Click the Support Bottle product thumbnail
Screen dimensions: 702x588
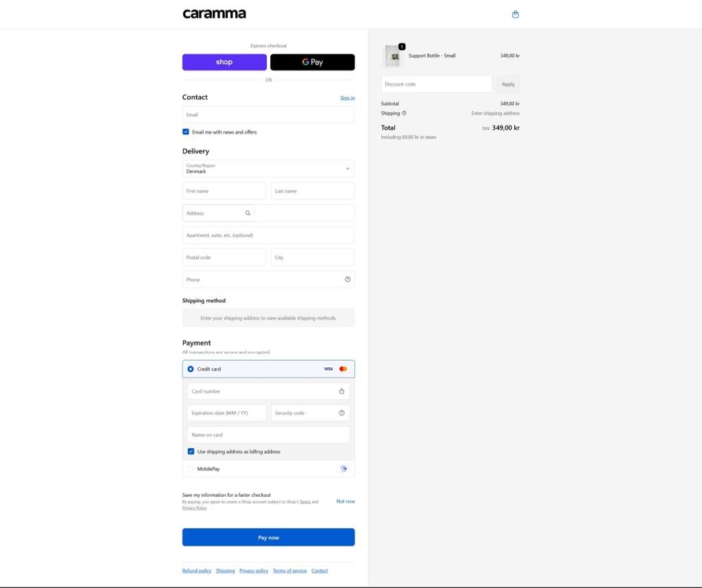click(x=394, y=56)
